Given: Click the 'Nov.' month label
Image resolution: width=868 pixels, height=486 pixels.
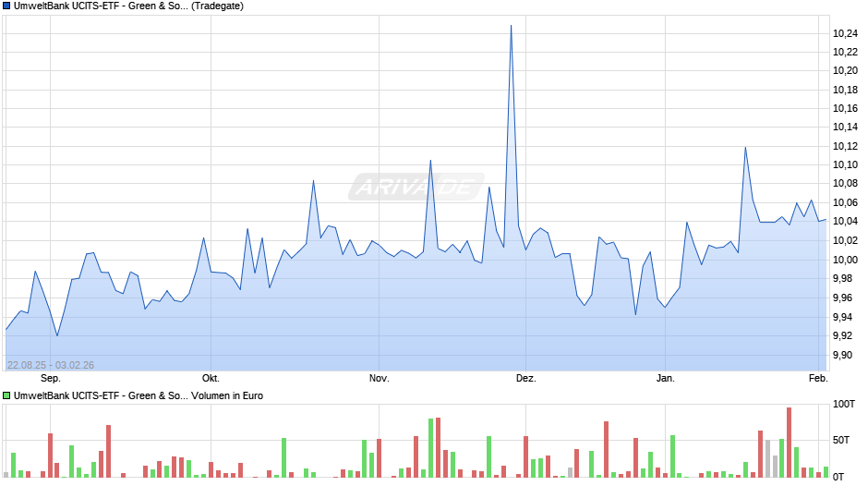Looking at the screenshot, I should (x=380, y=379).
